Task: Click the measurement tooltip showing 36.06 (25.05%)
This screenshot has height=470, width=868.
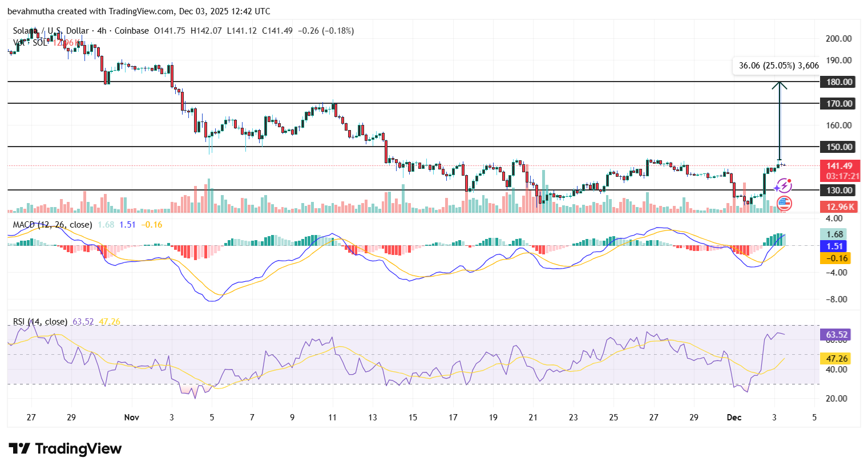Action: click(778, 66)
